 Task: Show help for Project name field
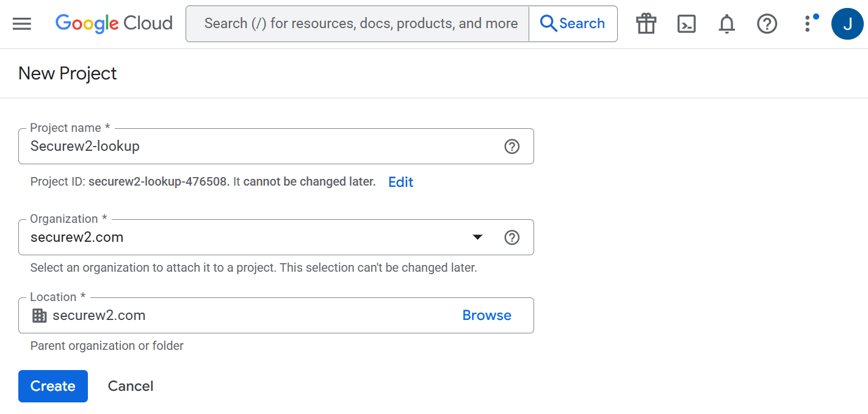512,147
